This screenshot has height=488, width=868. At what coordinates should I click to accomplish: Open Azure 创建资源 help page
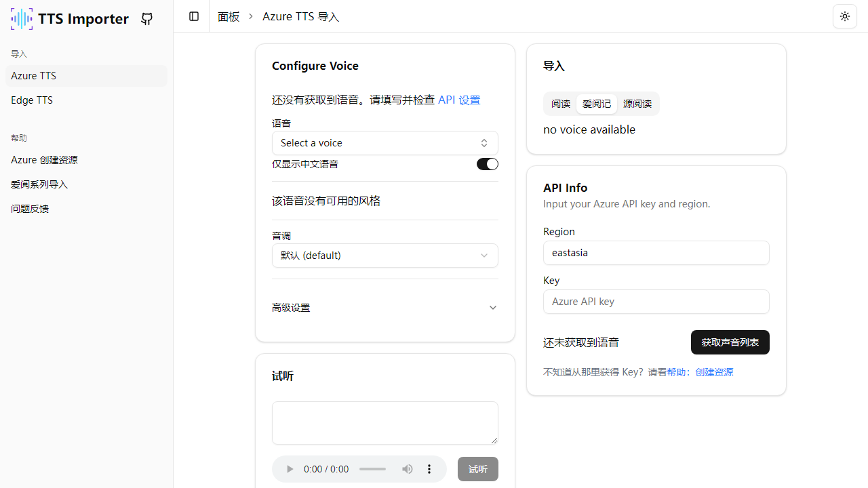click(86, 160)
